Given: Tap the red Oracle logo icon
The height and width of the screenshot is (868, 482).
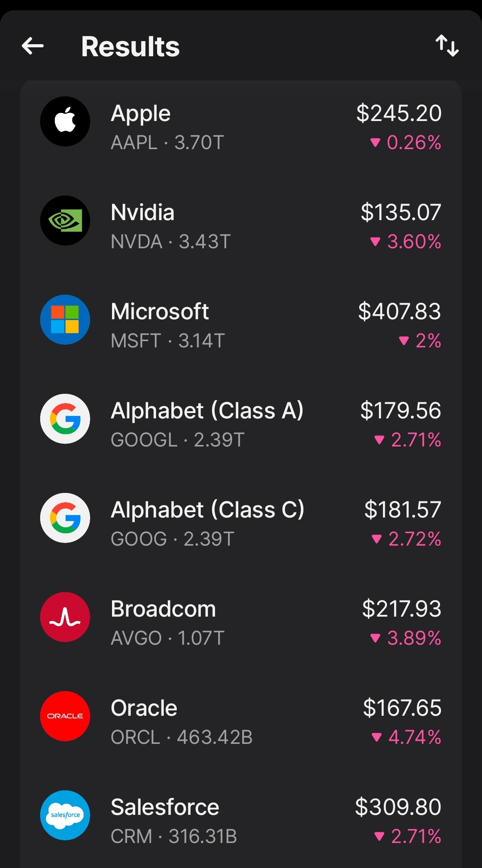Looking at the screenshot, I should pos(65,716).
